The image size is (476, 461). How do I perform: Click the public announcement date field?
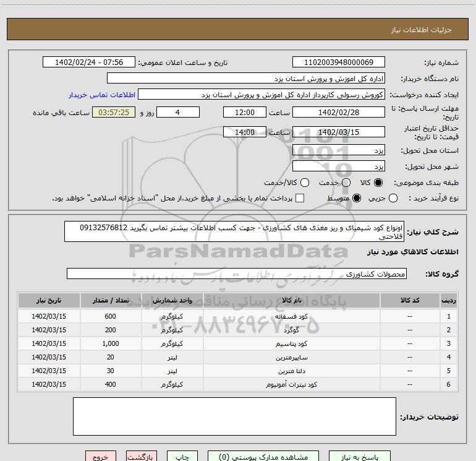(x=89, y=62)
